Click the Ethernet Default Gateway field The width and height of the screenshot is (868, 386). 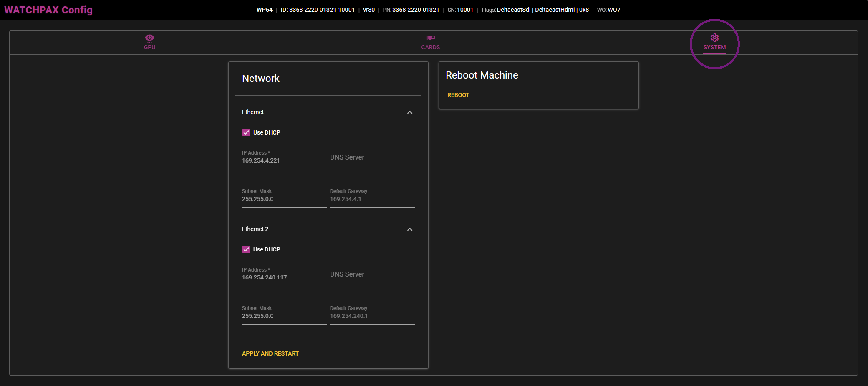(371, 199)
